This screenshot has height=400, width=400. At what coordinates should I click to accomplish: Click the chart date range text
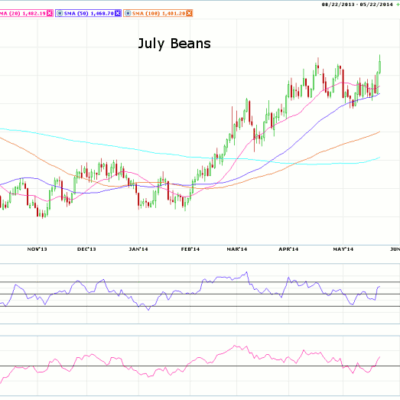pyautogui.click(x=358, y=4)
